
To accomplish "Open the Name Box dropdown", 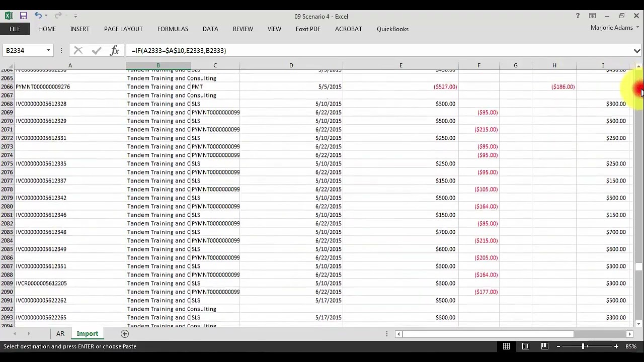I will 48,50.
